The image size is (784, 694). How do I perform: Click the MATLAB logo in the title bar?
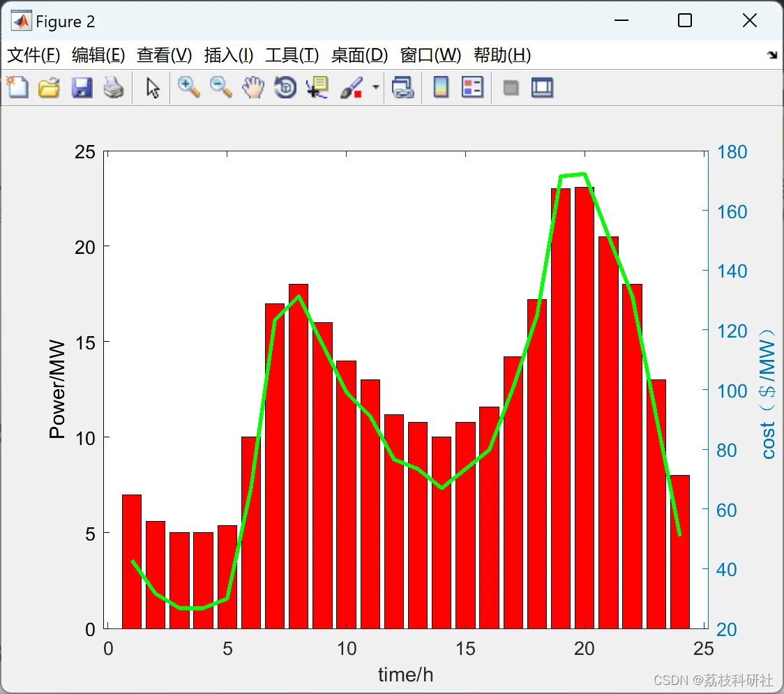(x=21, y=20)
